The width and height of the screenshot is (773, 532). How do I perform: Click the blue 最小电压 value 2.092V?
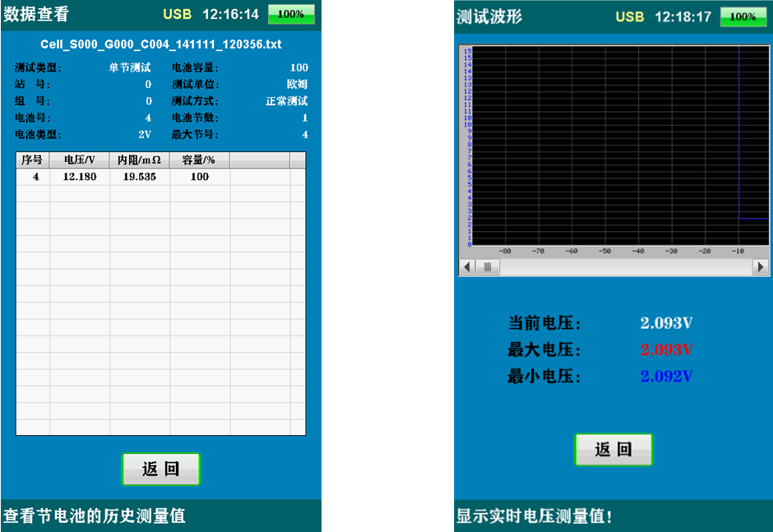666,377
